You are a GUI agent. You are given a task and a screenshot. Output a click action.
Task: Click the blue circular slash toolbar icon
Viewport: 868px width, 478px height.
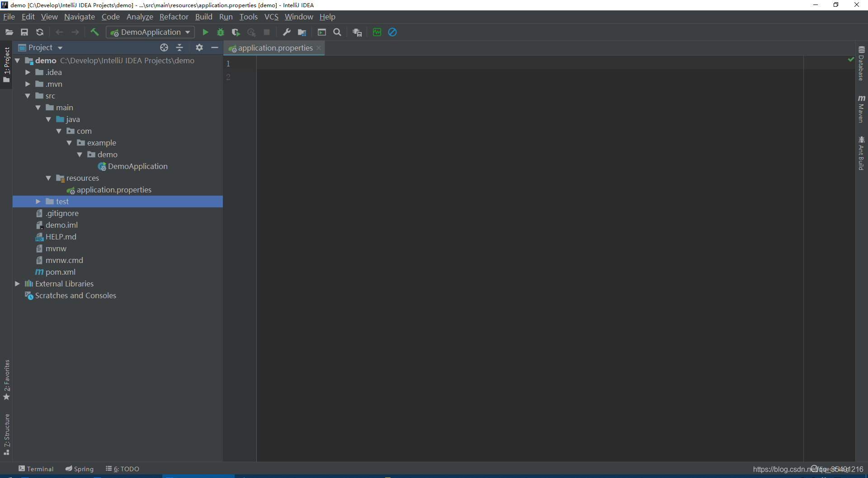[392, 32]
